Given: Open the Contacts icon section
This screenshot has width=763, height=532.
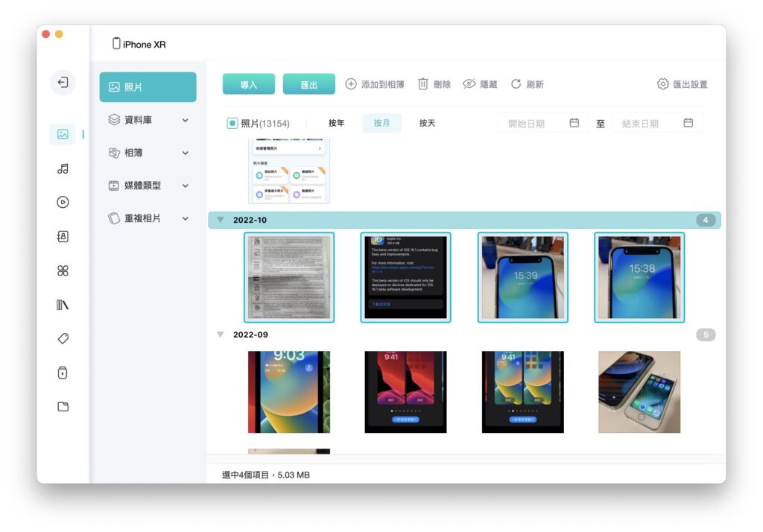Looking at the screenshot, I should coord(63,236).
